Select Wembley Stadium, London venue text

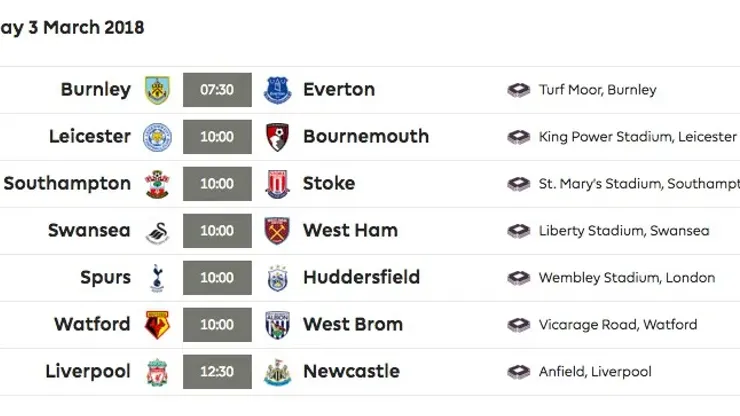(627, 278)
